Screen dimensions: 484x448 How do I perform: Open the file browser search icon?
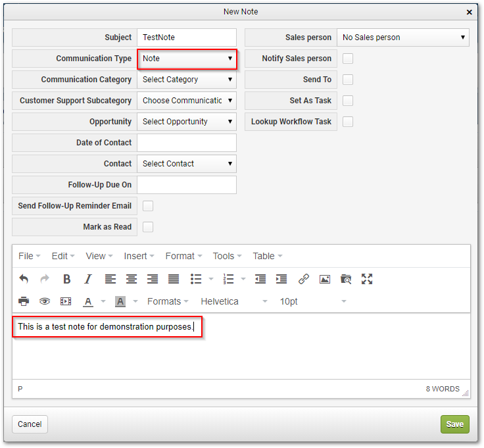coord(346,279)
